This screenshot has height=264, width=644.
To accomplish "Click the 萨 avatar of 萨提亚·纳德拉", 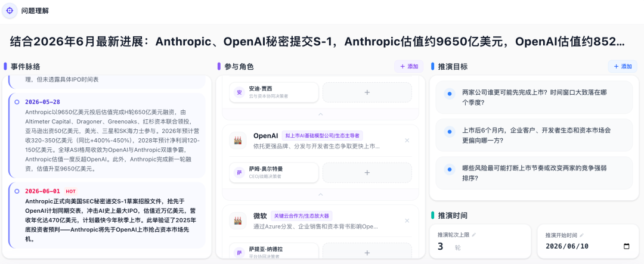I will pyautogui.click(x=240, y=253).
